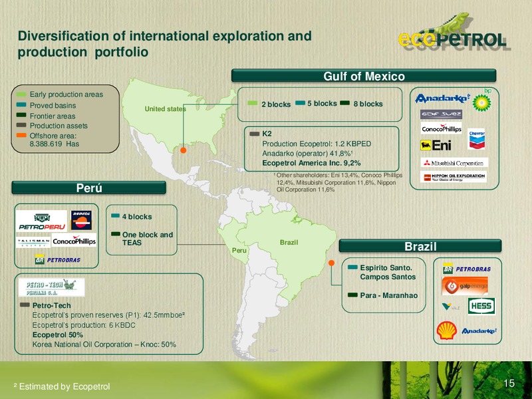Click Petrobras logo in the Perú box
Screen dimensions: 532x399
click(x=58, y=259)
